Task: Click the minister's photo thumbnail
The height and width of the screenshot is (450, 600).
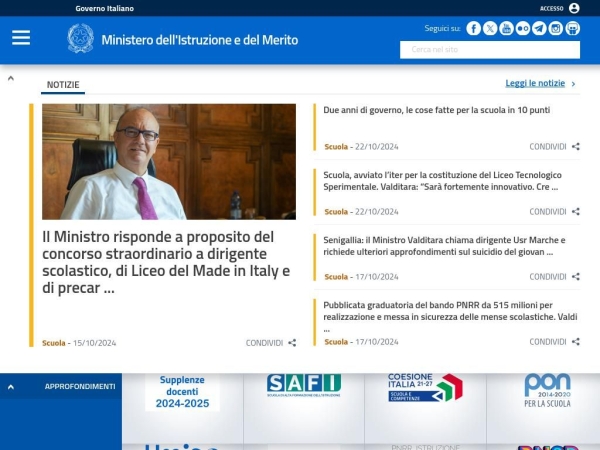Action: (169, 161)
